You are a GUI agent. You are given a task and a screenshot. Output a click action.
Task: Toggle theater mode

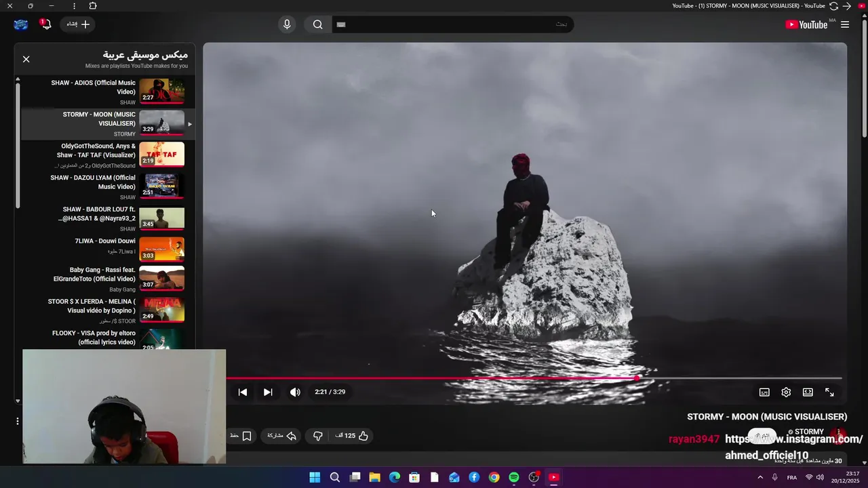coord(808,392)
